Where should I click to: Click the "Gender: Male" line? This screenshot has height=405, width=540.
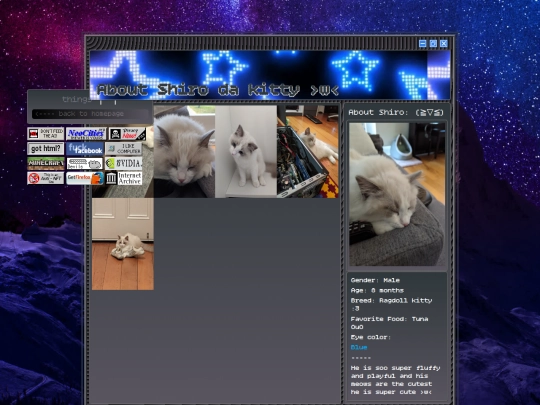[x=375, y=280]
